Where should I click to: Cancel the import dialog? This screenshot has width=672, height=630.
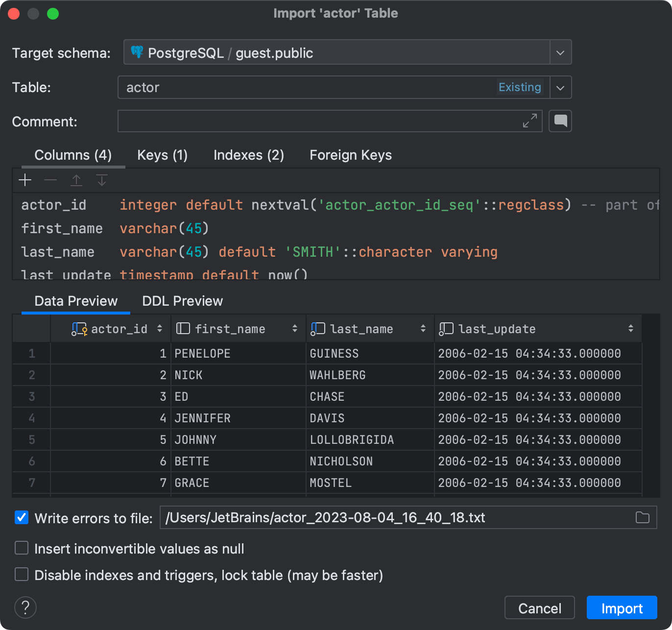click(539, 607)
